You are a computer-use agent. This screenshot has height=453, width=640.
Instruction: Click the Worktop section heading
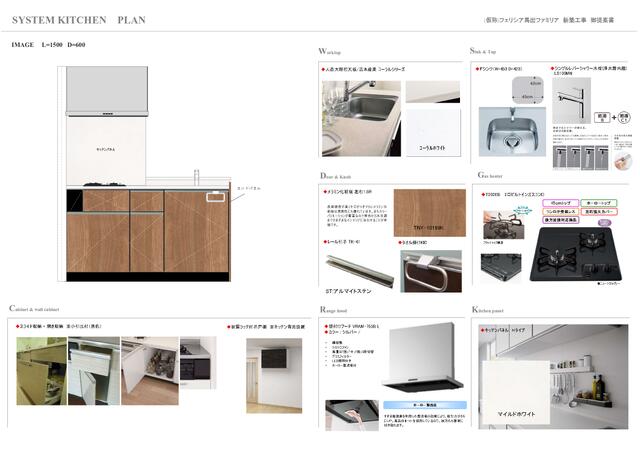pos(329,51)
